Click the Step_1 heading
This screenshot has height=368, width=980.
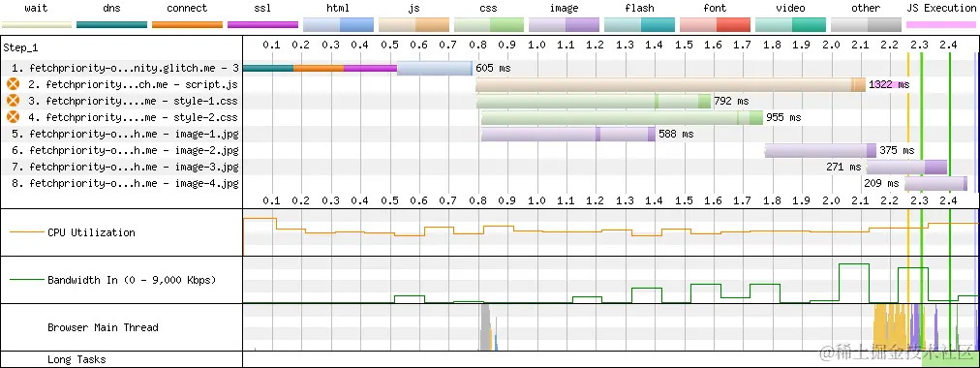coord(20,48)
